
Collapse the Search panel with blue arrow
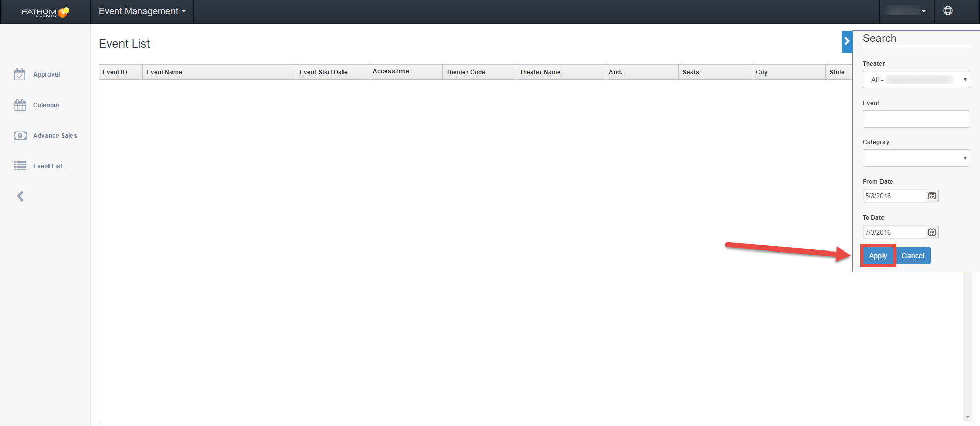pos(847,41)
